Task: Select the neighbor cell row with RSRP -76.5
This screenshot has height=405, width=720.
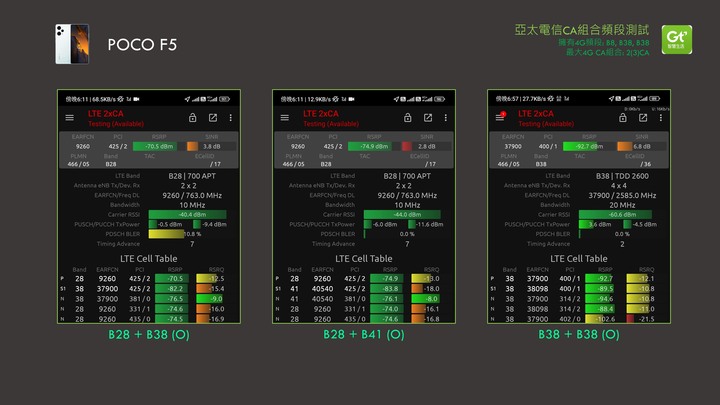Action: click(149, 299)
